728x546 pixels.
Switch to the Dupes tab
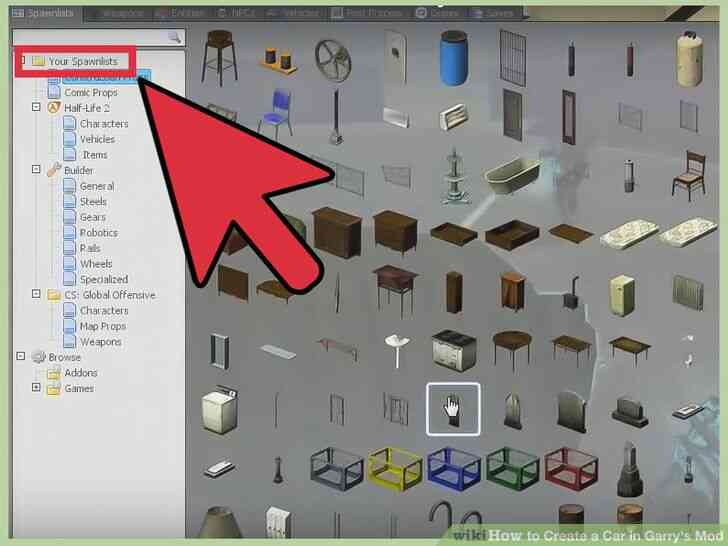click(438, 13)
